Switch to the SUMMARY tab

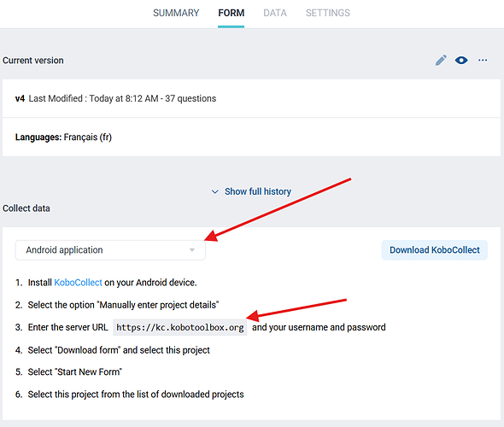pyautogui.click(x=176, y=13)
